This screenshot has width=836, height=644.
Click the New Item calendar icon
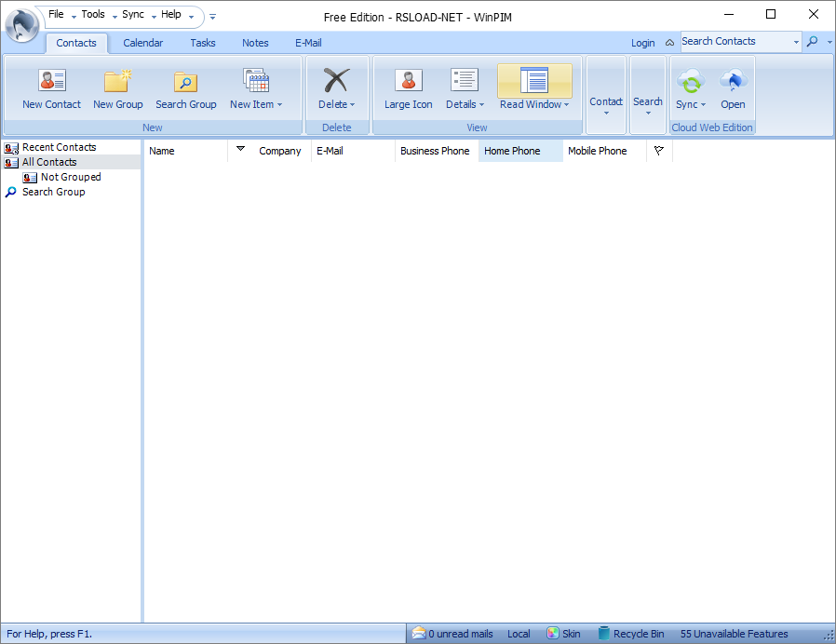click(256, 80)
